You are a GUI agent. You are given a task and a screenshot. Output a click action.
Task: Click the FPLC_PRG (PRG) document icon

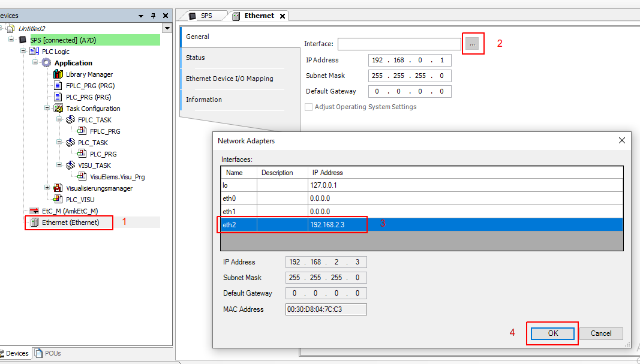point(58,86)
